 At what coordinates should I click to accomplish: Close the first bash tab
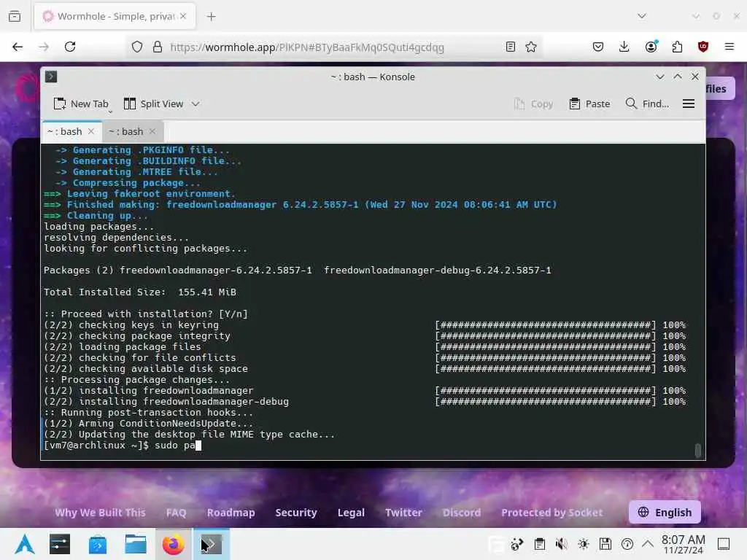pyautogui.click(x=91, y=131)
